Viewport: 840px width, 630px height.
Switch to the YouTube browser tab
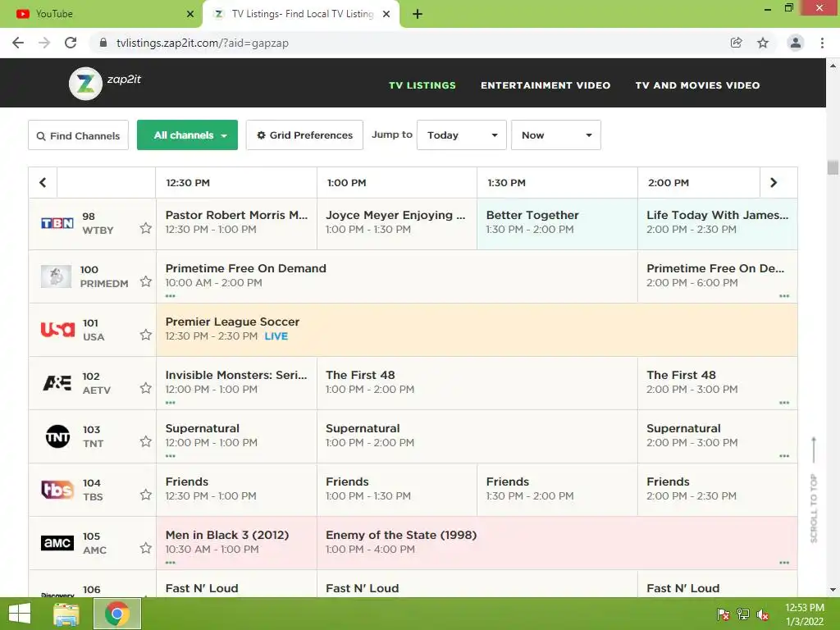(101, 14)
